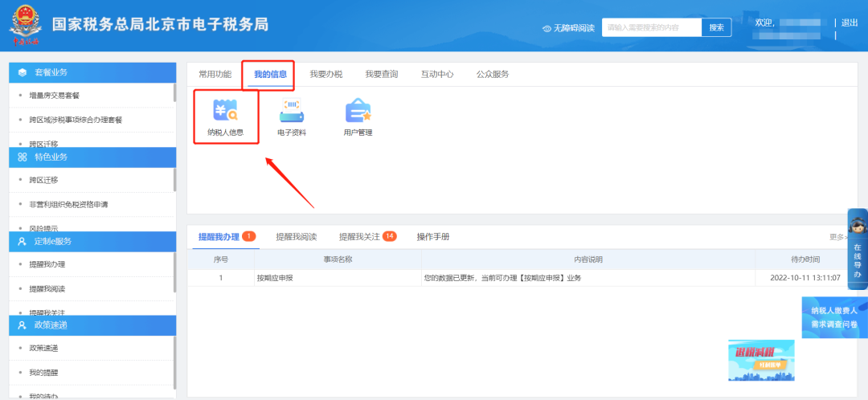868x400 pixels.
Task: Click the 无障碍阅读 eye icon
Action: click(x=547, y=28)
